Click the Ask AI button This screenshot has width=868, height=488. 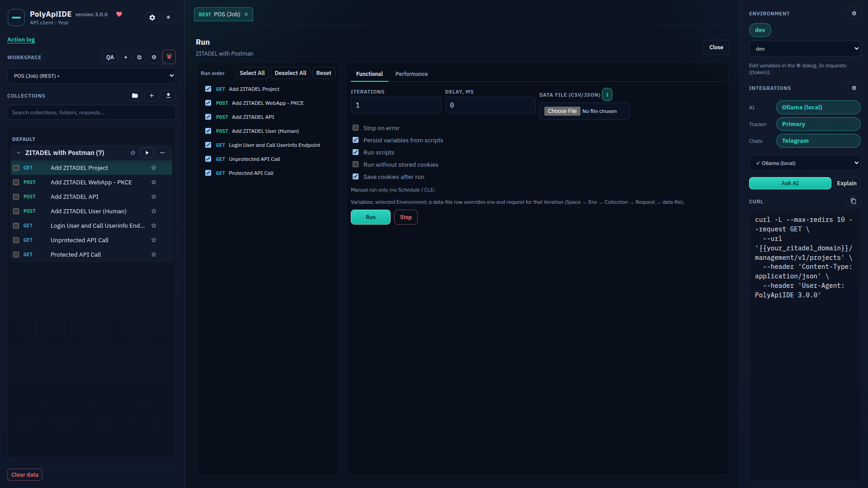pyautogui.click(x=790, y=183)
